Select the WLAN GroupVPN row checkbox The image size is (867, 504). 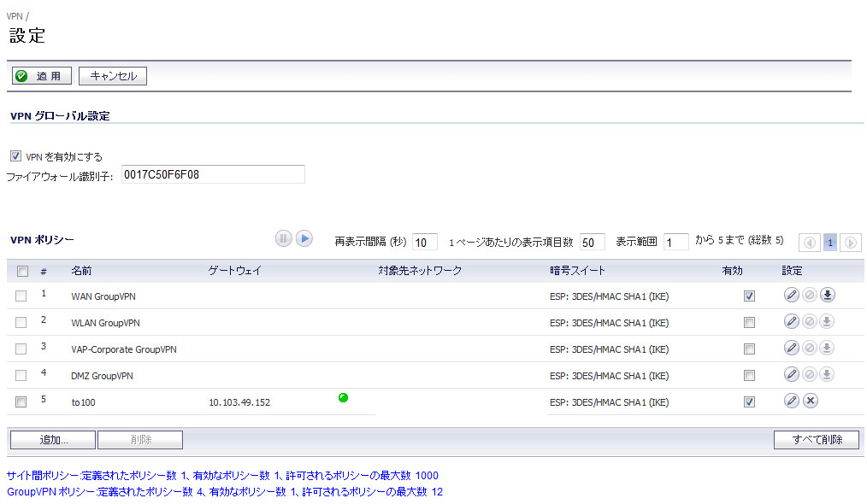click(x=21, y=323)
